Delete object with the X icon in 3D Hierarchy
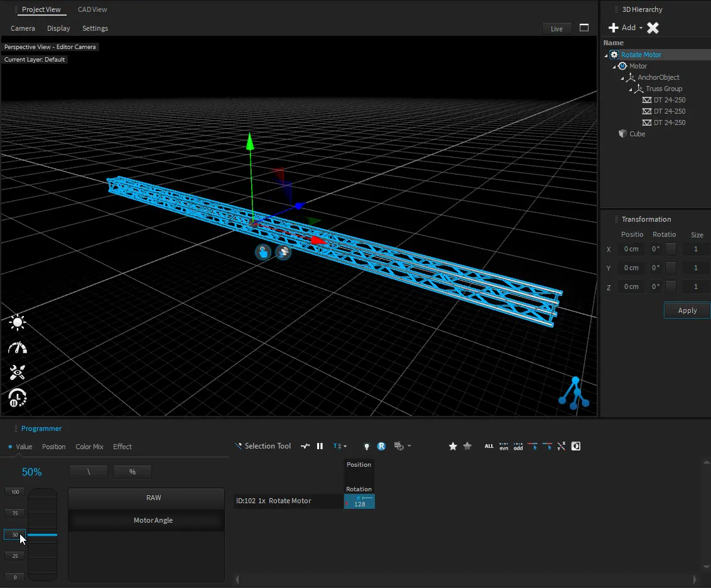711x588 pixels. pyautogui.click(x=653, y=28)
